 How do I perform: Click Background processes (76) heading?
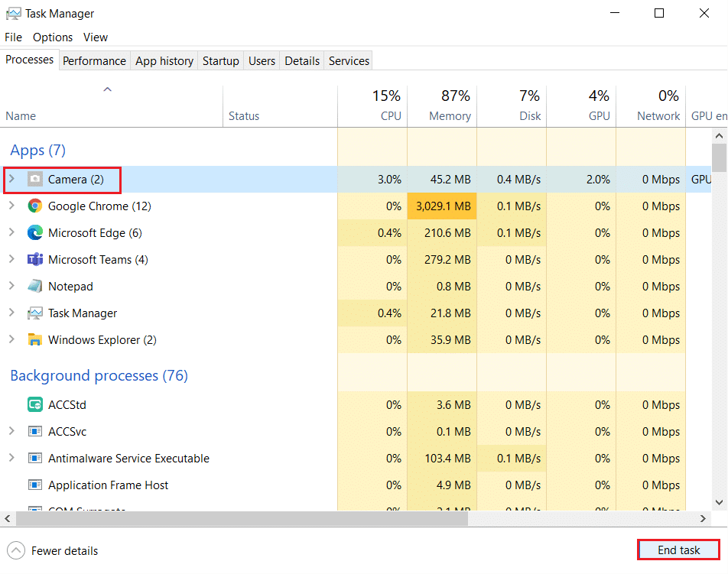coord(99,375)
